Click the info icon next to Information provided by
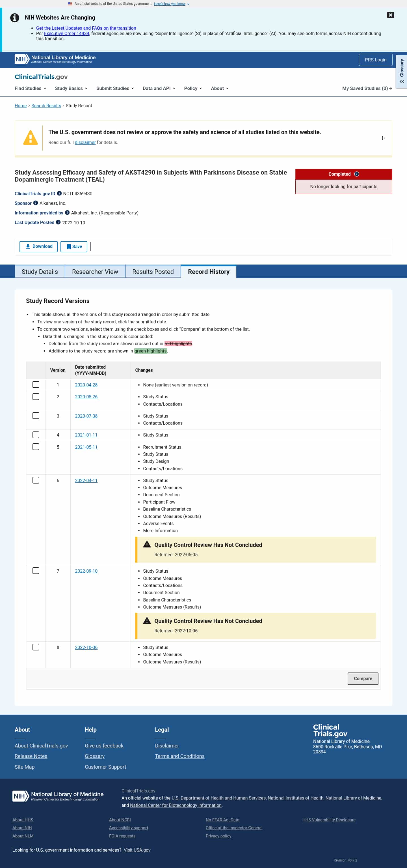The width and height of the screenshot is (407, 868). [x=67, y=213]
